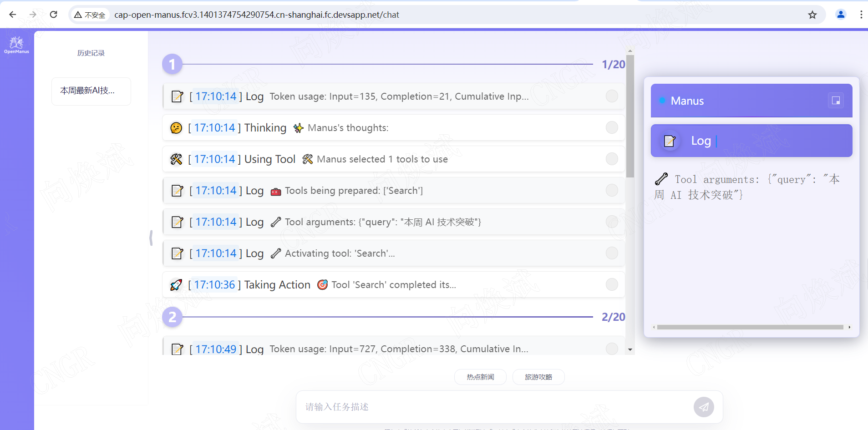
Task: Open the browser profile avatar
Action: (841, 15)
